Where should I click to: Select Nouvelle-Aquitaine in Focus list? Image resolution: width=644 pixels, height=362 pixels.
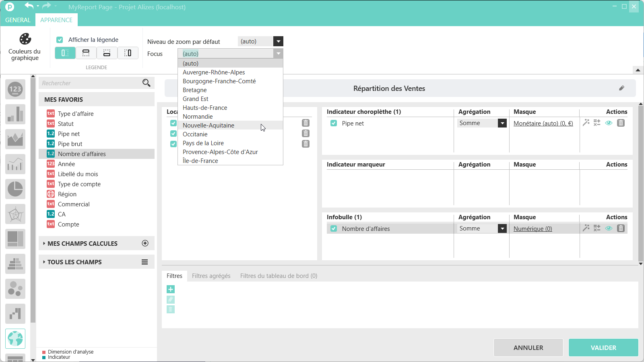208,125
